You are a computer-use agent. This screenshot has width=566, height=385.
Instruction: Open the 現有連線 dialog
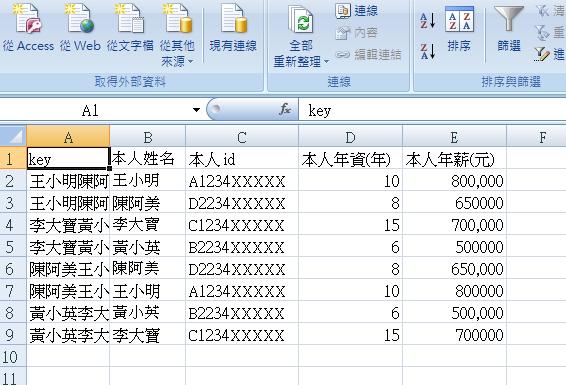[x=233, y=27]
